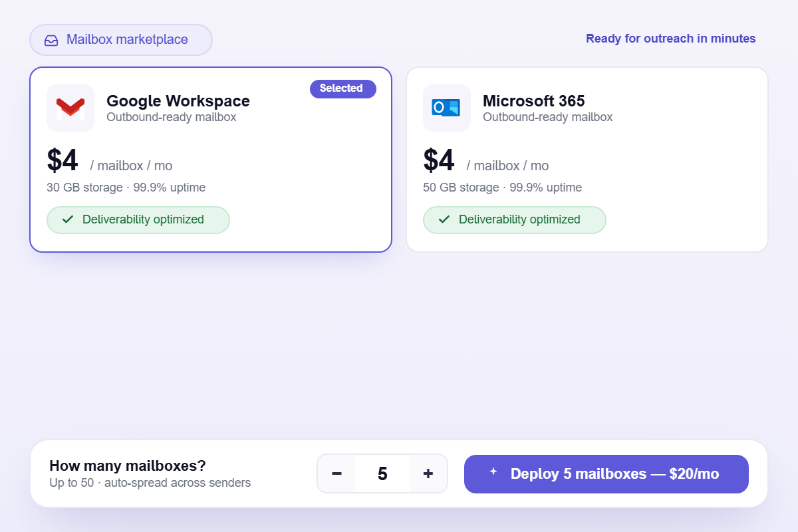The height and width of the screenshot is (532, 798).
Task: Click the sparkle icon on Deploy button
Action: 493,471
